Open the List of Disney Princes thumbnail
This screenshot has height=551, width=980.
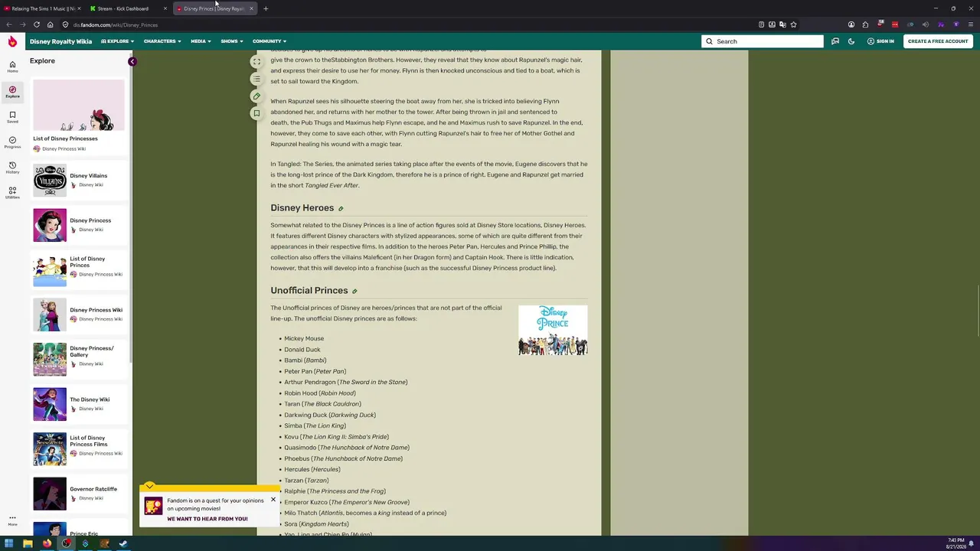[50, 269]
